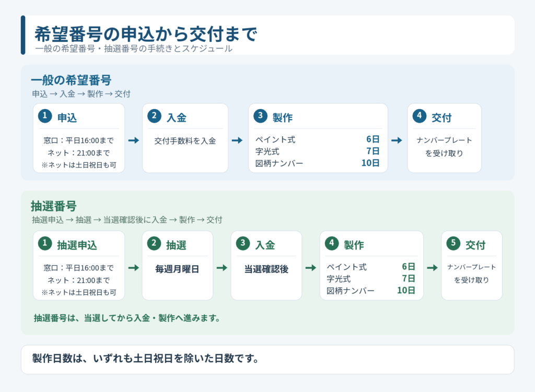Click the flow summary "抽選申込 → 抽選 → 当選確認後に入金 → 製作 → 交付"

(x=127, y=220)
